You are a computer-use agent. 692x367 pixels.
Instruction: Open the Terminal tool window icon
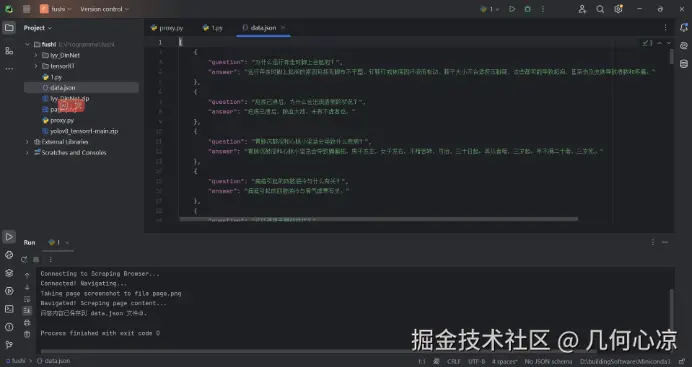pyautogui.click(x=9, y=309)
